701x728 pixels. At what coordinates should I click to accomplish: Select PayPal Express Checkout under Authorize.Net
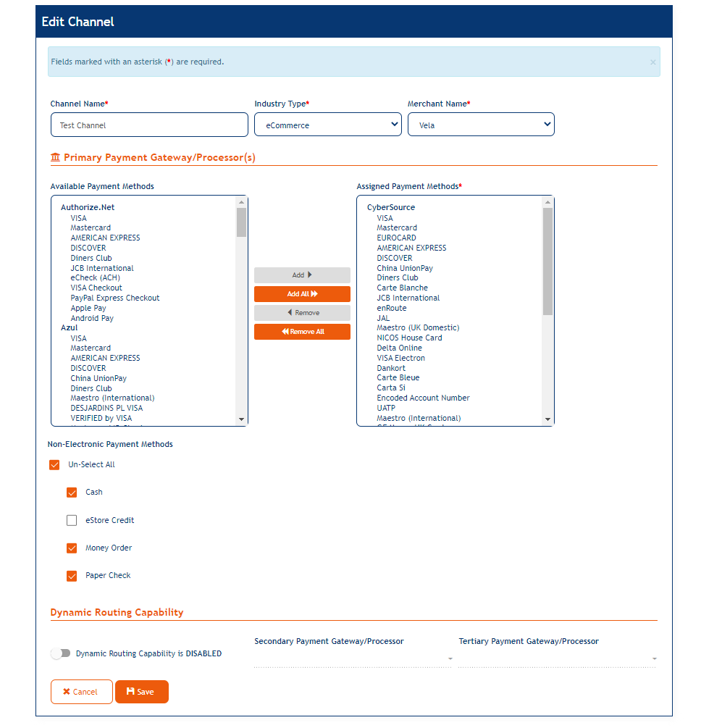tap(115, 298)
